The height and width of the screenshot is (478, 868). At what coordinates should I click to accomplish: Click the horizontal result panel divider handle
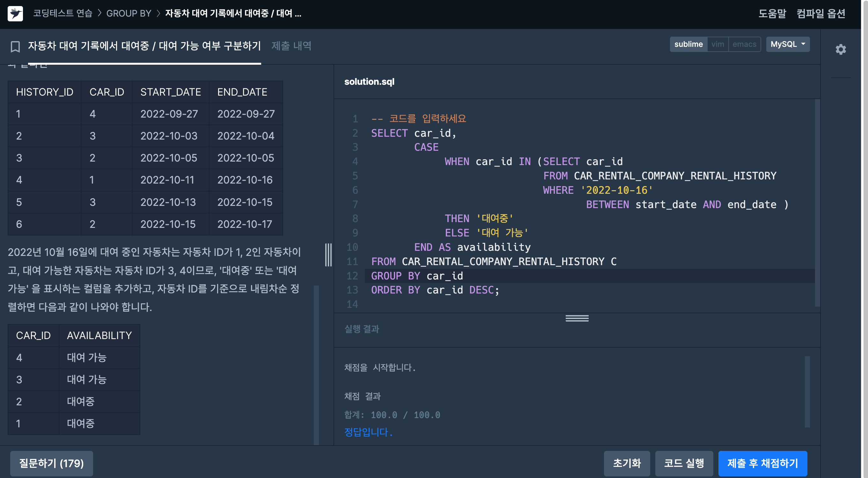[x=577, y=318]
